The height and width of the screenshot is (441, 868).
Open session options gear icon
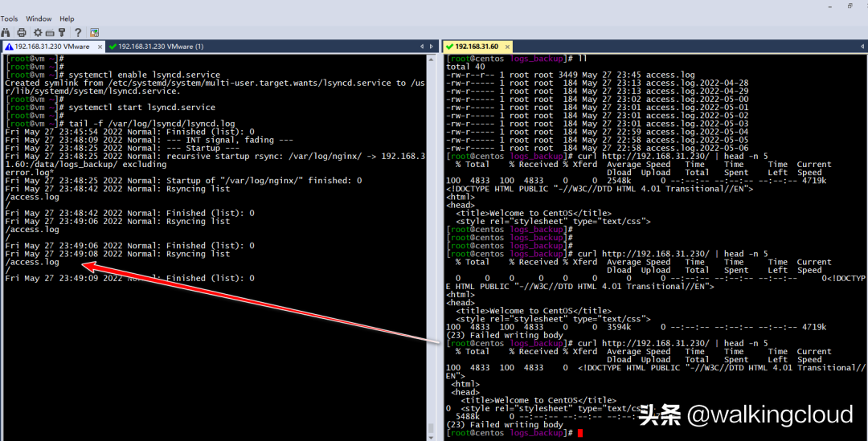click(x=38, y=33)
